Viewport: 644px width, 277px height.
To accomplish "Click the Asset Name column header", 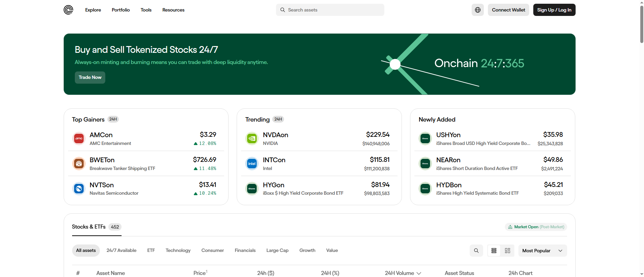I will point(111,273).
